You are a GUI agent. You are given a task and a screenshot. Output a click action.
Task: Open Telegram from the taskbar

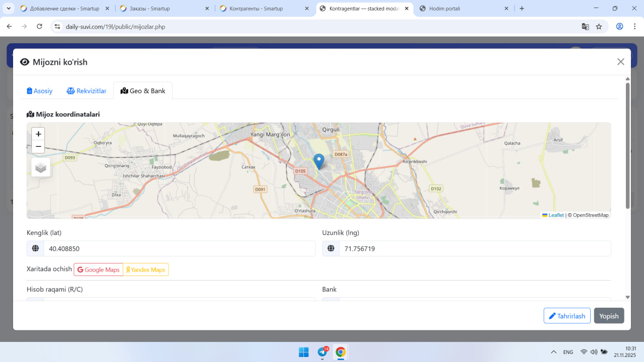[x=323, y=352]
